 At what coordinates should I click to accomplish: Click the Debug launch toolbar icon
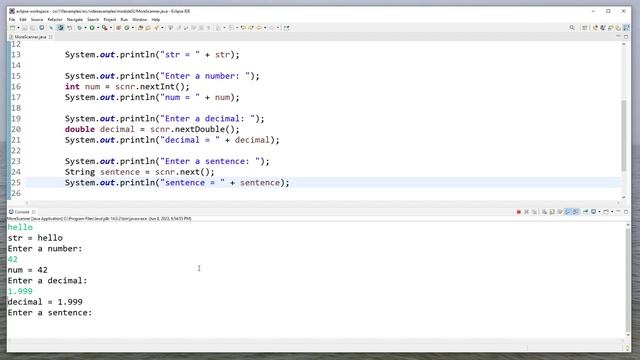point(79,28)
